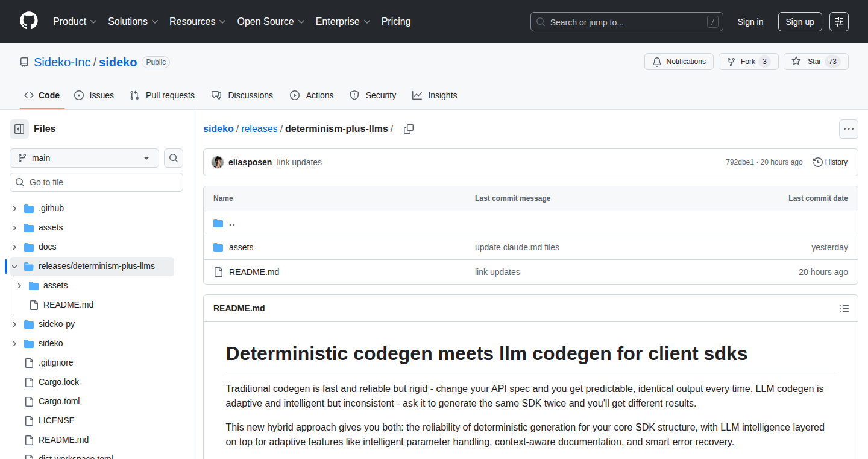This screenshot has width=868, height=459.
Task: Click the repository icon beside Sideko-Inc
Action: pos(24,62)
